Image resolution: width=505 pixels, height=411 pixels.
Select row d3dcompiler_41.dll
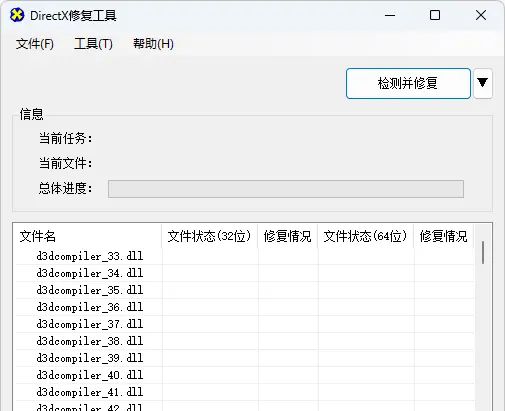point(244,392)
